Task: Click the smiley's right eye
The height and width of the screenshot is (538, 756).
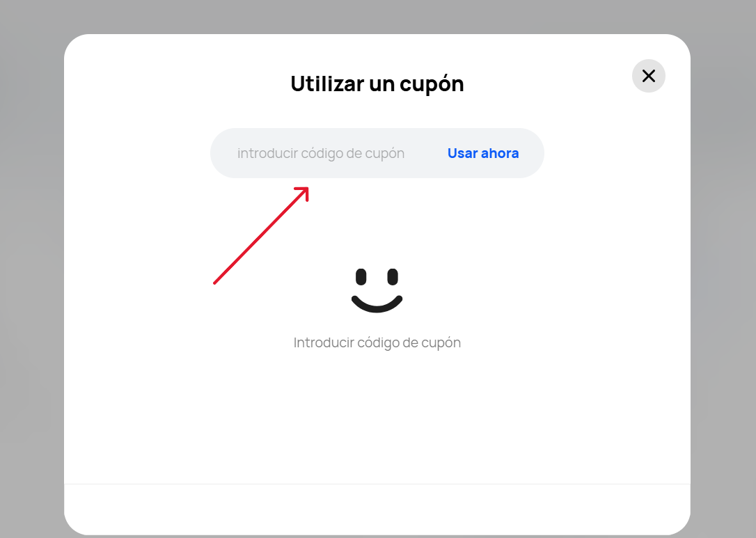Action: pos(393,277)
